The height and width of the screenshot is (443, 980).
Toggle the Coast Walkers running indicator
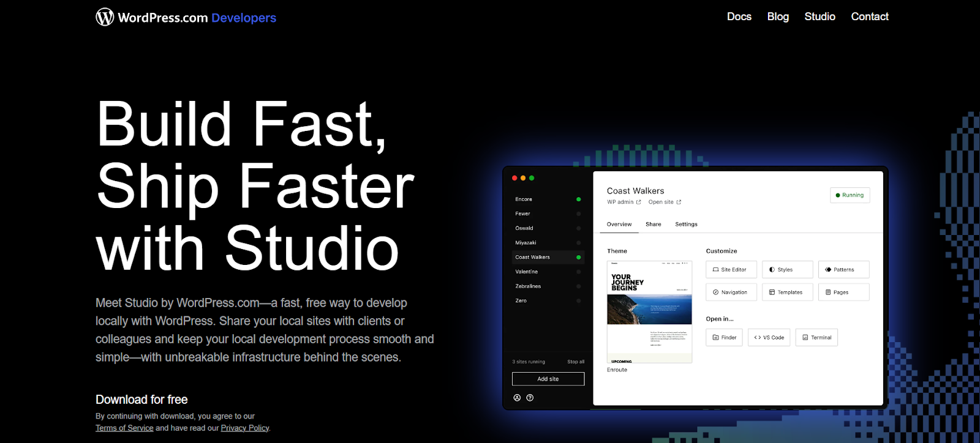(x=578, y=257)
